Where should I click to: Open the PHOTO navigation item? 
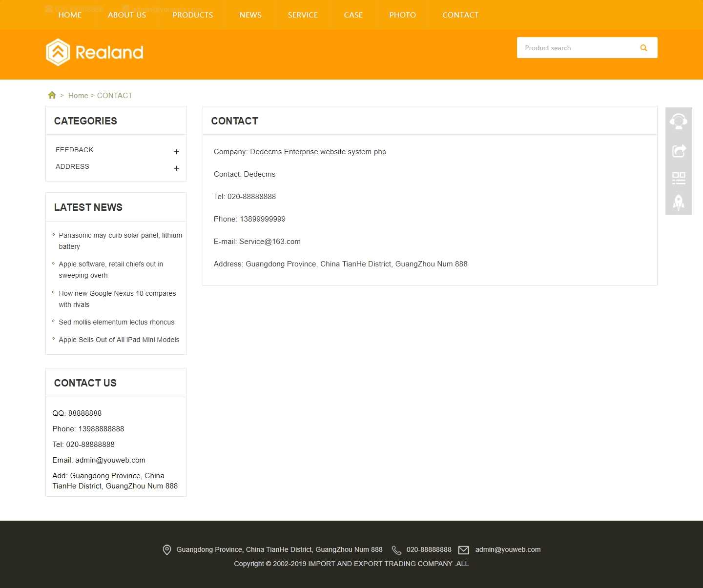coord(402,15)
